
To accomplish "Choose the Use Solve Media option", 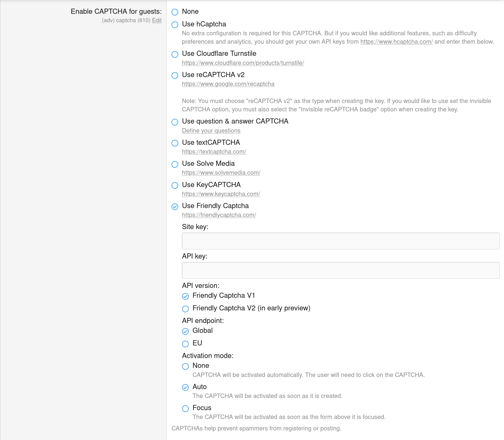I will (x=175, y=164).
